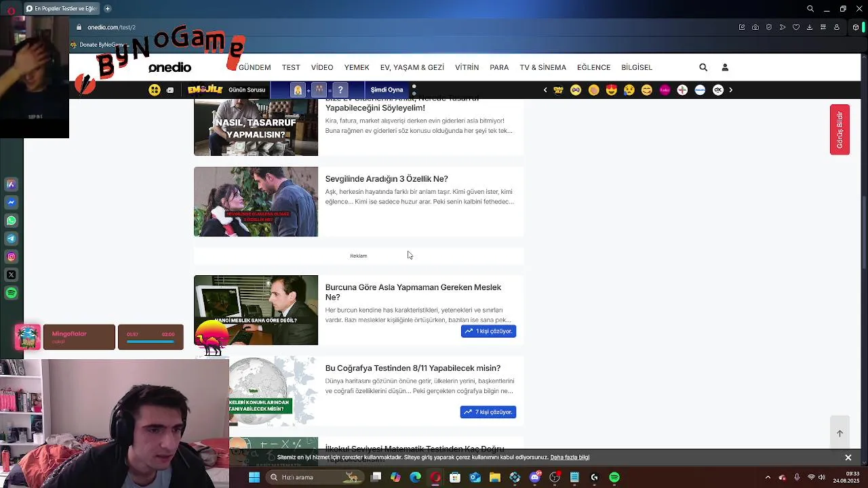Open the user account icon on Onedio

coord(725,67)
